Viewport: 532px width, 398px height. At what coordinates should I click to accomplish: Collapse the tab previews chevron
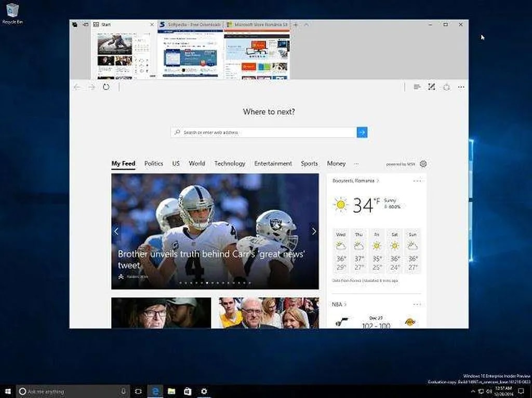click(x=306, y=24)
